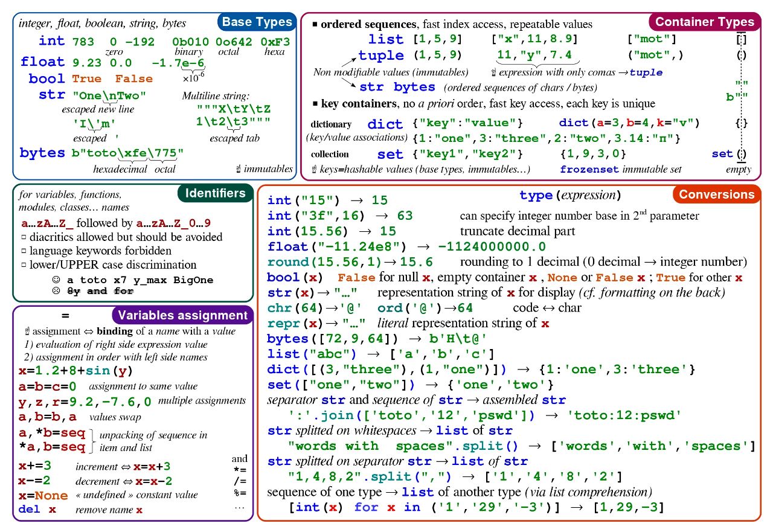The height and width of the screenshot is (532, 773).
Task: Click the smiley face icon before valid identifiers
Action: click(x=57, y=280)
